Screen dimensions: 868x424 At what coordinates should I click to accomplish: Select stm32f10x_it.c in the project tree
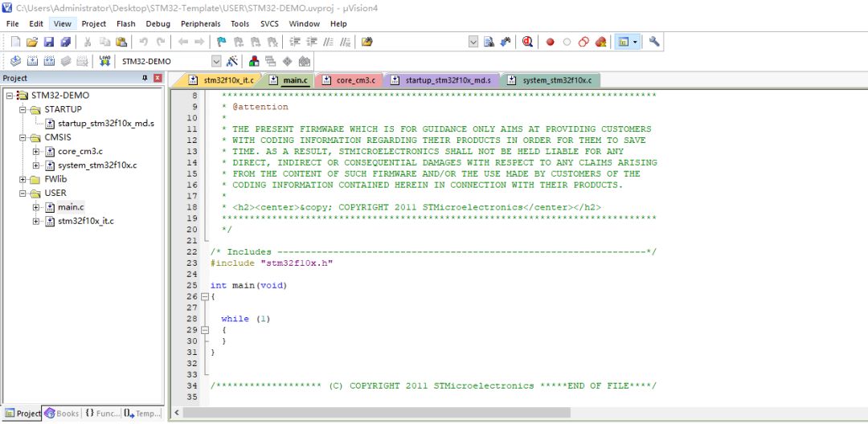point(86,221)
